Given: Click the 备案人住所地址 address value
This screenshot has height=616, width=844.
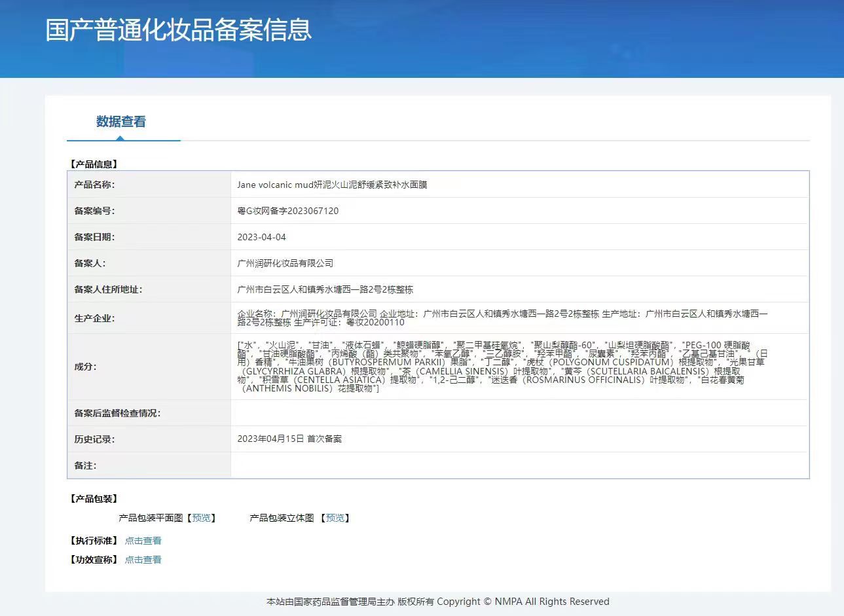Looking at the screenshot, I should [325, 289].
